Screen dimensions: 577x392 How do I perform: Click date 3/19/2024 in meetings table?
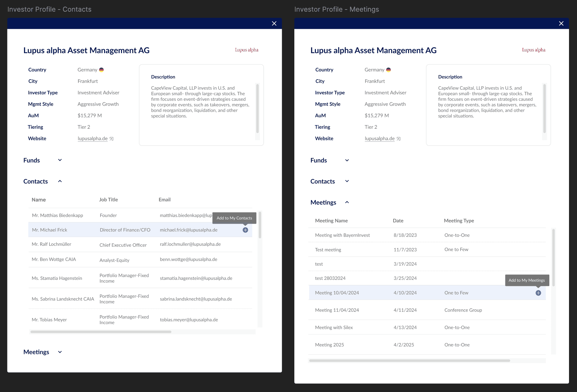(405, 264)
